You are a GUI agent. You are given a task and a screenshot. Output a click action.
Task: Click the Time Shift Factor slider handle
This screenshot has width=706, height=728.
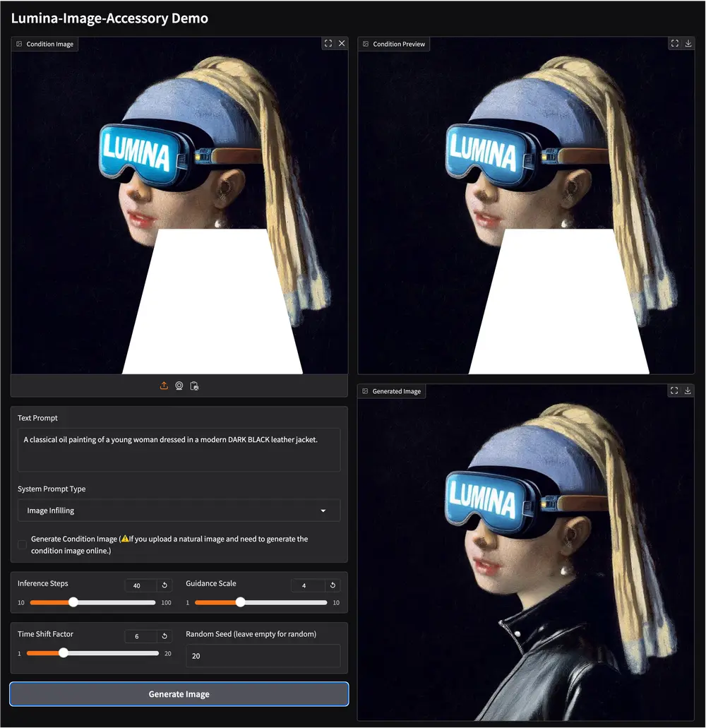(x=64, y=653)
